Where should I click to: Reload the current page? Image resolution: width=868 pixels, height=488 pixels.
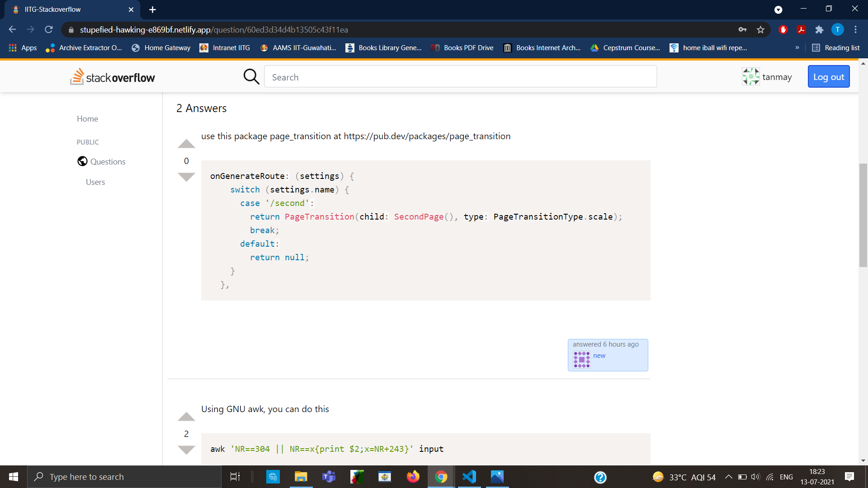(x=49, y=30)
